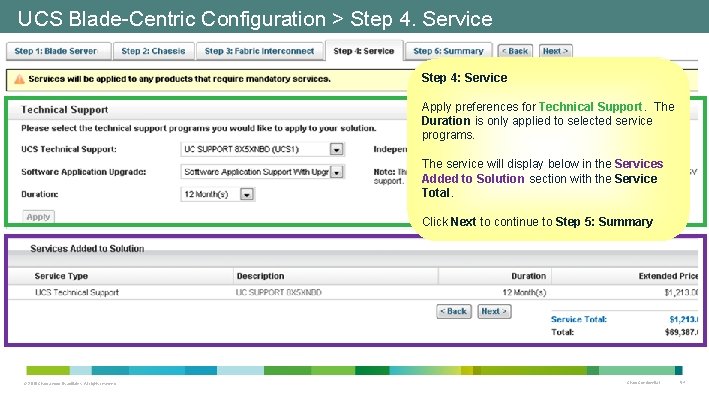Click the Technical Support section heading
Screen dimensions: 709x394
[65, 109]
